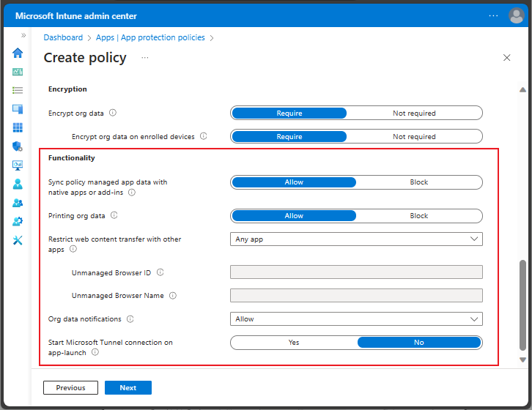Open the Org data notifications dropdown
Viewport: 532px width, 410px height.
[356, 319]
